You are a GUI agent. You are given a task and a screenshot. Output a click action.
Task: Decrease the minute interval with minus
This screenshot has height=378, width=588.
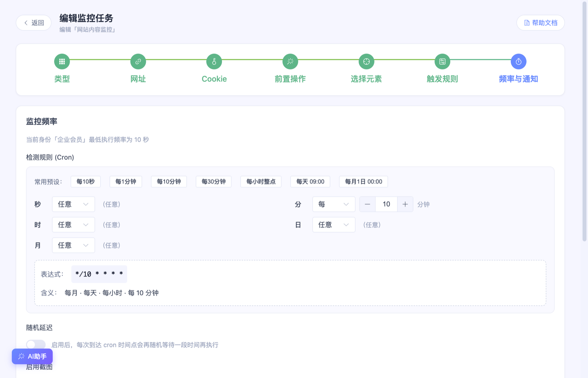(x=367, y=204)
